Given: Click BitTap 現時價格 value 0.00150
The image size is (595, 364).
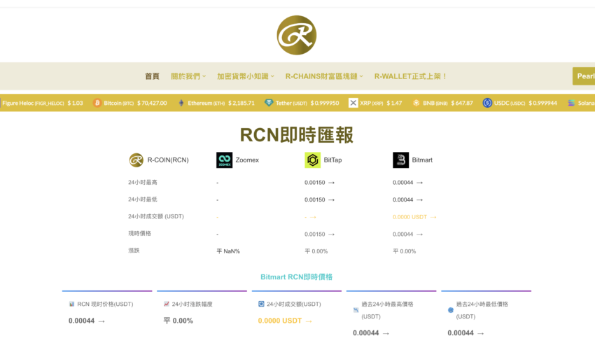Looking at the screenshot, I should [314, 234].
